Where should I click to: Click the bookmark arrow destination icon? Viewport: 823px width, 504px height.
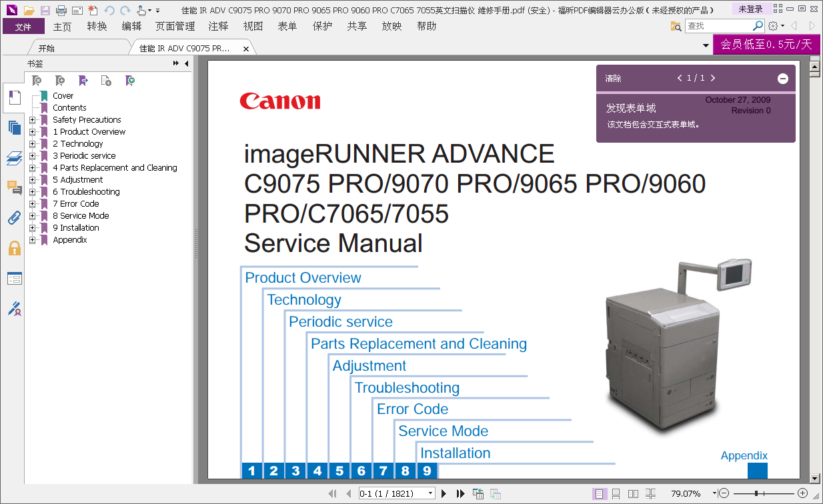click(83, 81)
